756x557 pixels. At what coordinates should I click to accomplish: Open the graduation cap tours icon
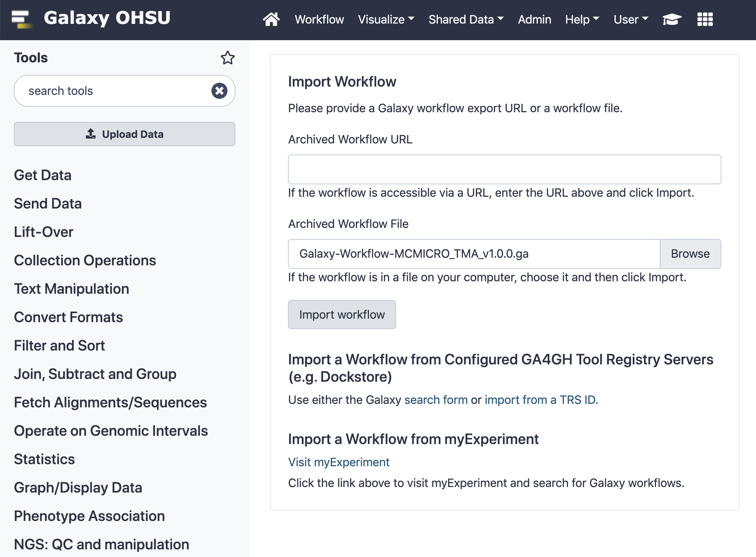click(x=672, y=19)
